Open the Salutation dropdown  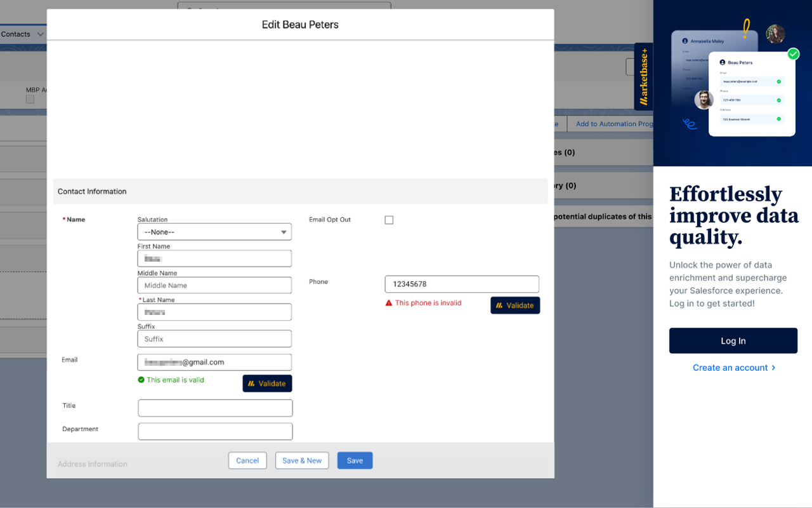click(x=214, y=232)
